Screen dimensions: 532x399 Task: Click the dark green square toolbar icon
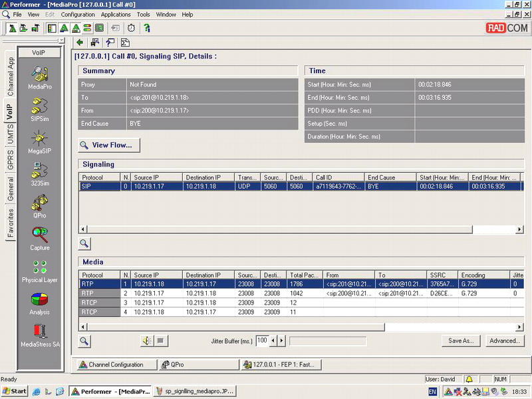(99, 28)
